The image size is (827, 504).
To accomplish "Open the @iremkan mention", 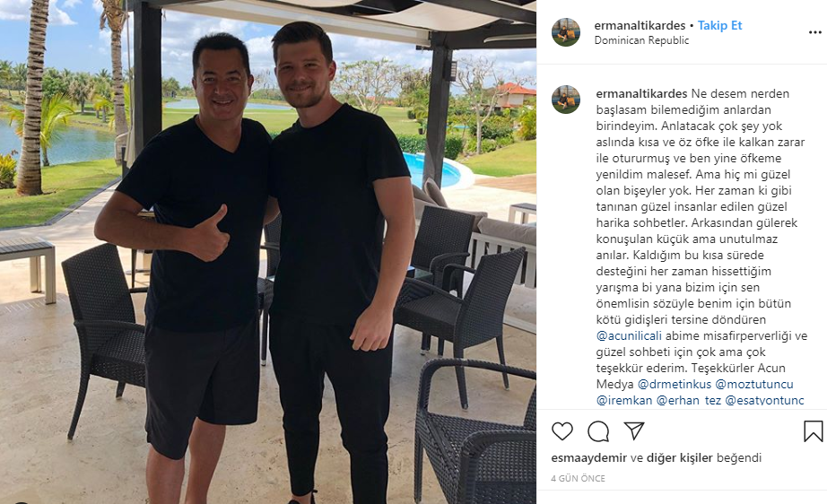I will [x=624, y=400].
